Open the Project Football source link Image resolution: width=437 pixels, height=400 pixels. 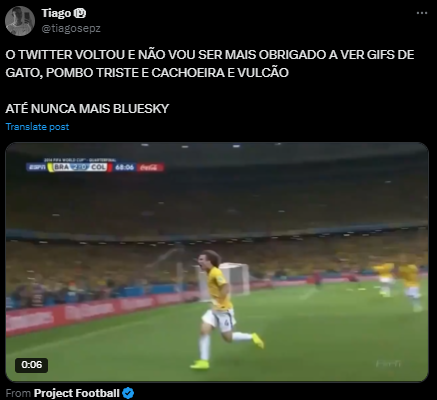pos(77,393)
